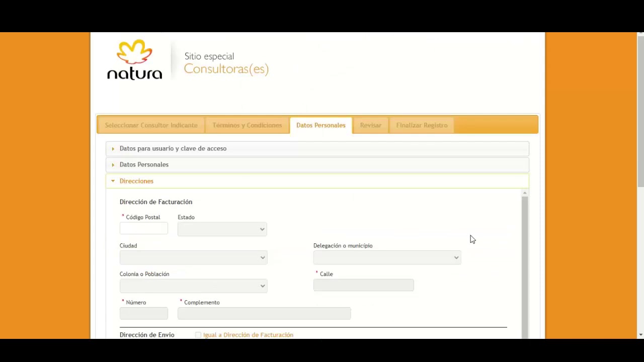Image resolution: width=644 pixels, height=362 pixels.
Task: Click the inner scrollbar up arrow
Action: (525, 193)
